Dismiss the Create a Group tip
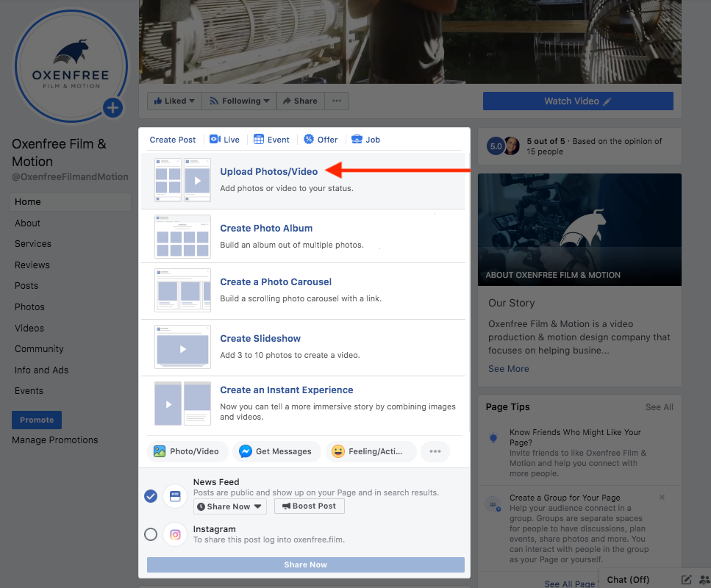711x588 pixels. pyautogui.click(x=662, y=498)
